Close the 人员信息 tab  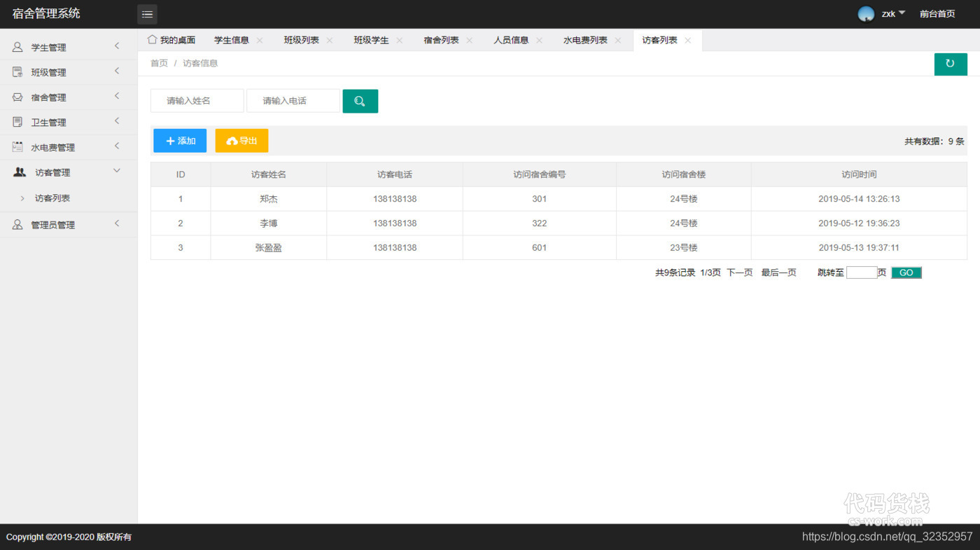click(540, 41)
